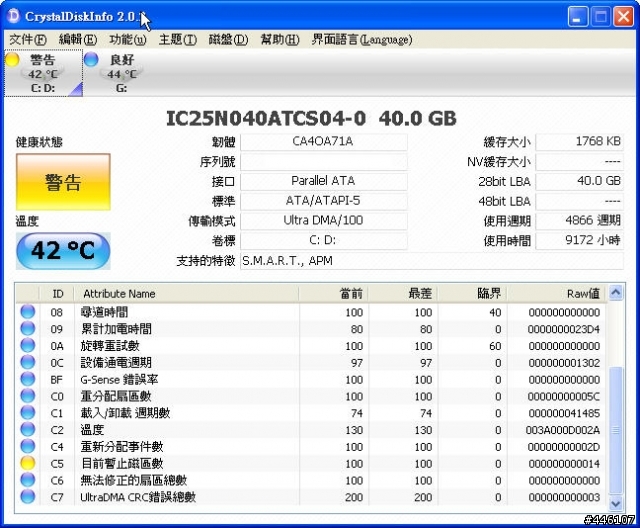
Task: Select the 尋道時間 attribute name
Action: [104, 313]
